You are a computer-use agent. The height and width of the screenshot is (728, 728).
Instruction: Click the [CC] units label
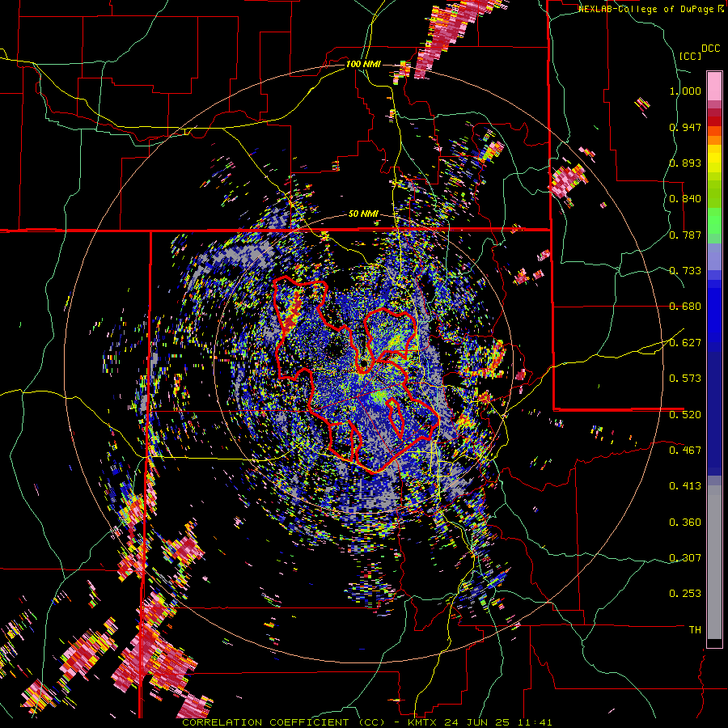coord(690,56)
